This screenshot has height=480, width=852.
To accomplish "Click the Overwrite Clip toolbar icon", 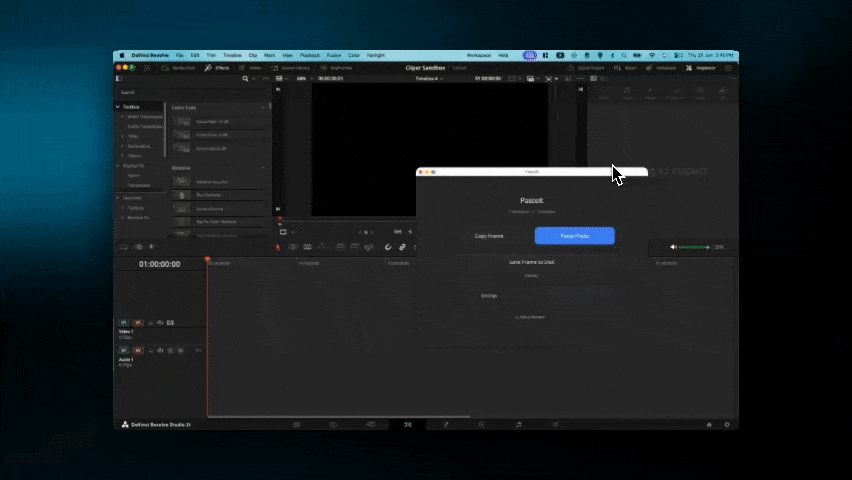I will (x=355, y=247).
